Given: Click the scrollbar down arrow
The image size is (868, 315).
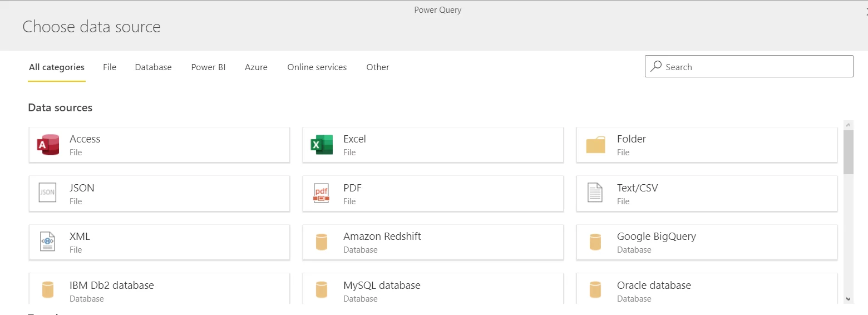Looking at the screenshot, I should [849, 299].
